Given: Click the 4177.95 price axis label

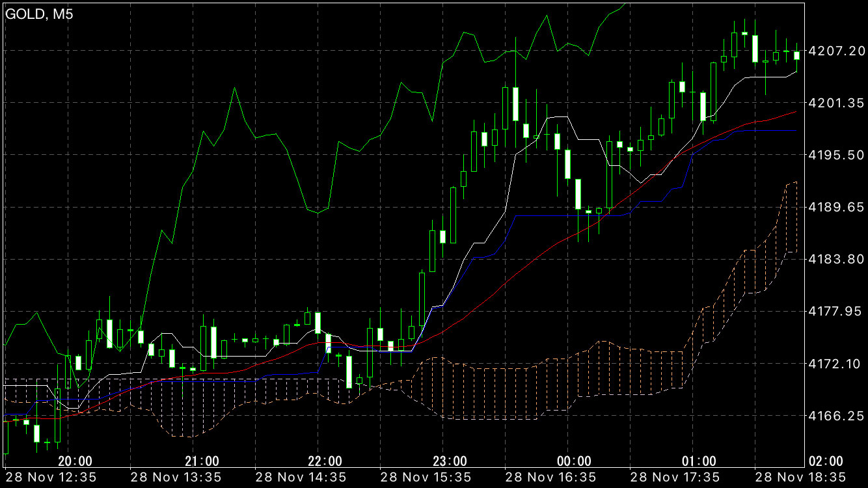Looking at the screenshot, I should point(835,312).
